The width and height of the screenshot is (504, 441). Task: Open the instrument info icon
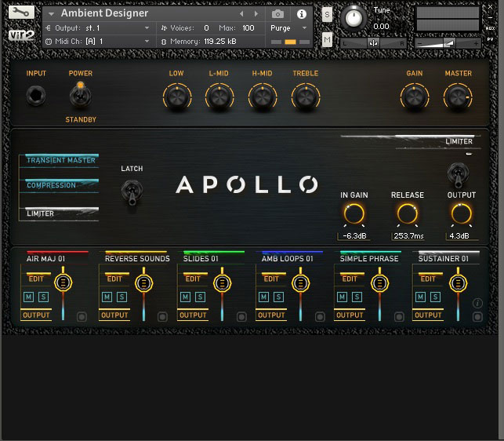click(x=302, y=14)
